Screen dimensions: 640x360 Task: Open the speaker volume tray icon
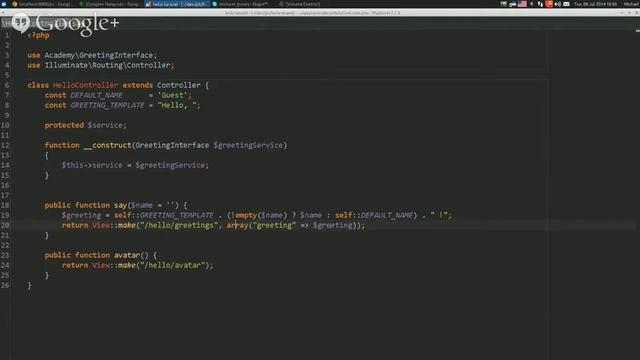(558, 4)
